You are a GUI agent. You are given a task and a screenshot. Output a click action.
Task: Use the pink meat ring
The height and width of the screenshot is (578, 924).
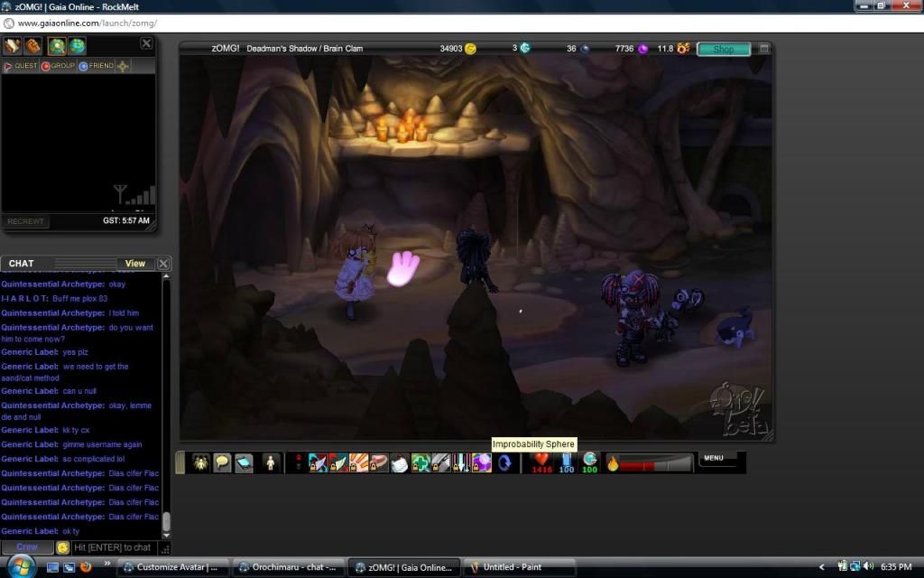point(379,463)
